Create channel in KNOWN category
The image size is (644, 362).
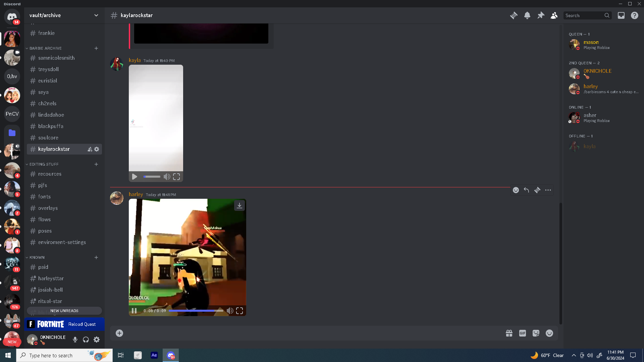pos(96,257)
